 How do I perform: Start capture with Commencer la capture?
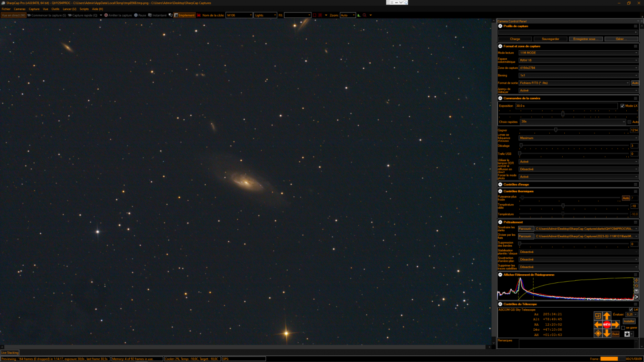[47, 15]
